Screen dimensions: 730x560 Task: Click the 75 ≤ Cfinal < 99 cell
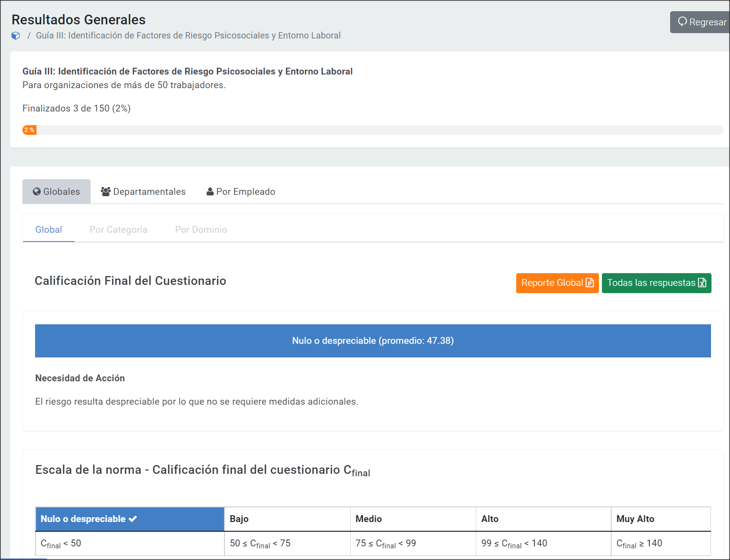click(413, 543)
